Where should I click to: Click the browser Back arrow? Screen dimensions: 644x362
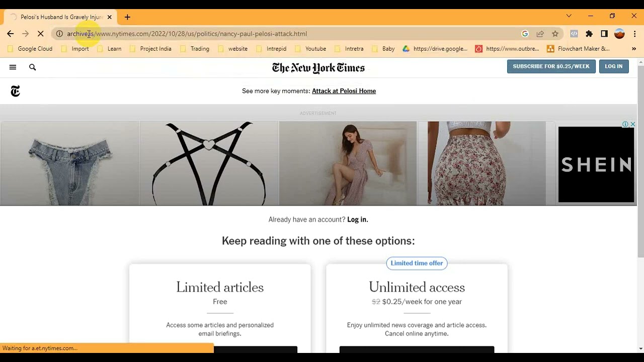coord(11,34)
